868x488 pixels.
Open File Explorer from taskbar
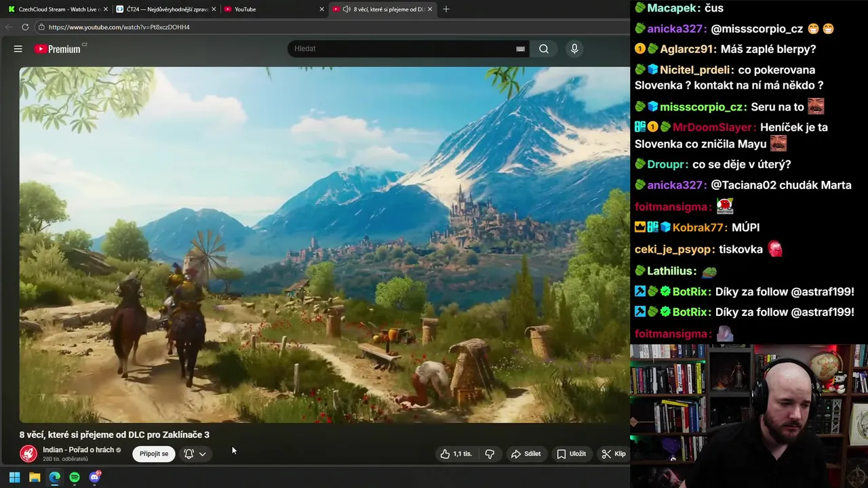[35, 477]
